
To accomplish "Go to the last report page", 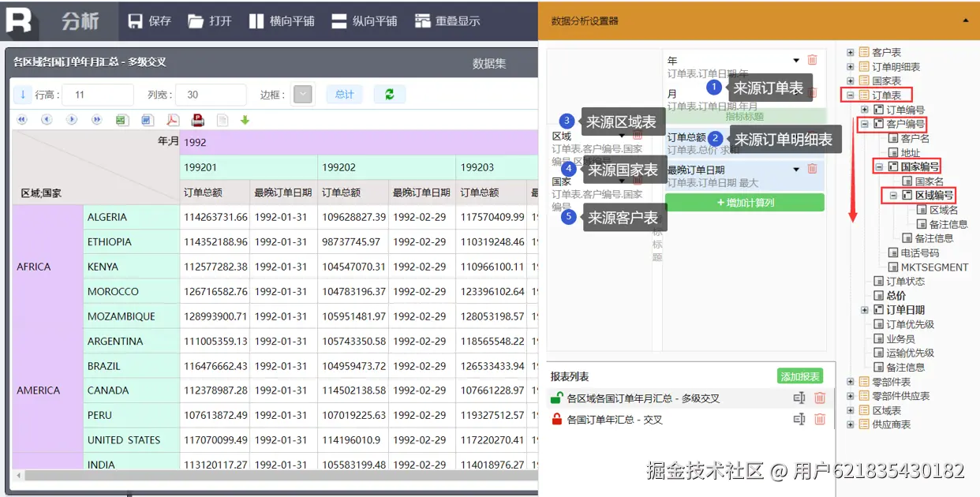I will (x=96, y=120).
